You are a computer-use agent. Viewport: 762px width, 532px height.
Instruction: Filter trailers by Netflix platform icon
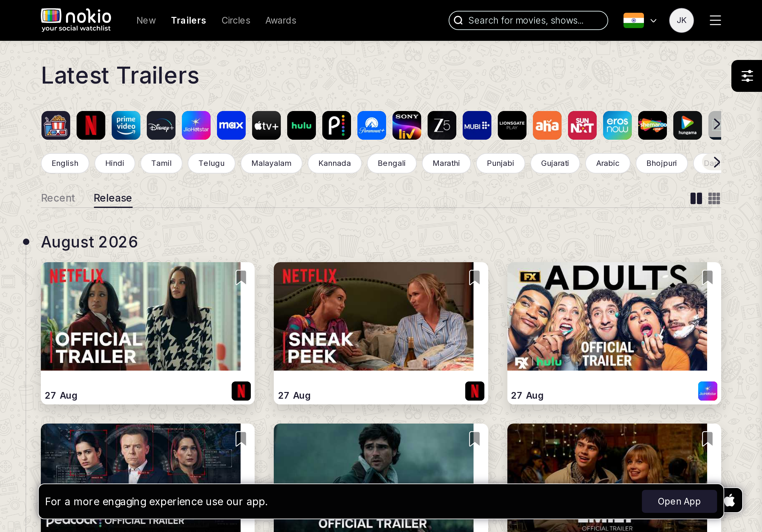click(x=91, y=125)
